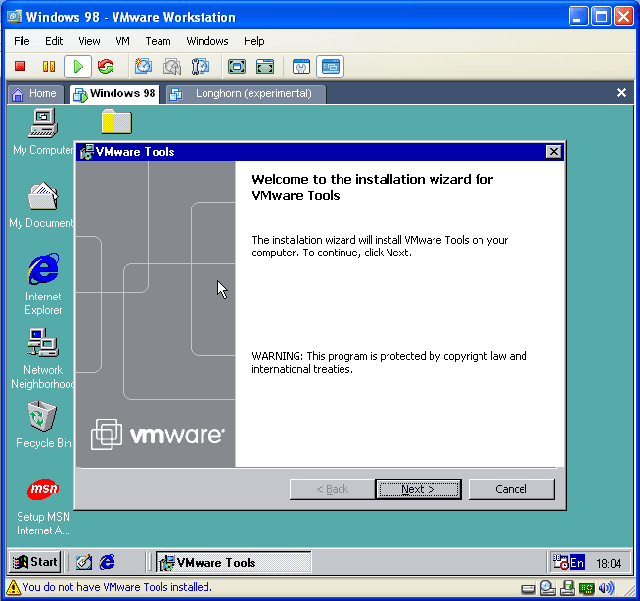Click the Task Scheduler tray icon

tap(560, 562)
